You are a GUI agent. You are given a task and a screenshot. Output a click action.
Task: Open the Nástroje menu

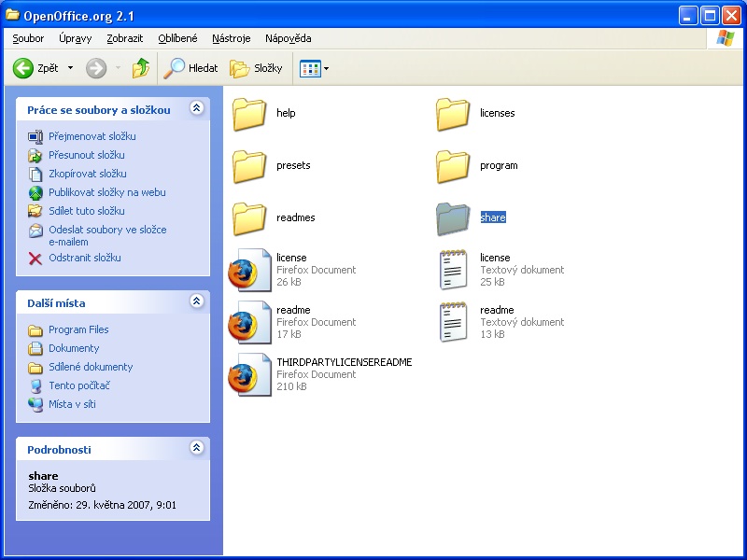coord(231,38)
